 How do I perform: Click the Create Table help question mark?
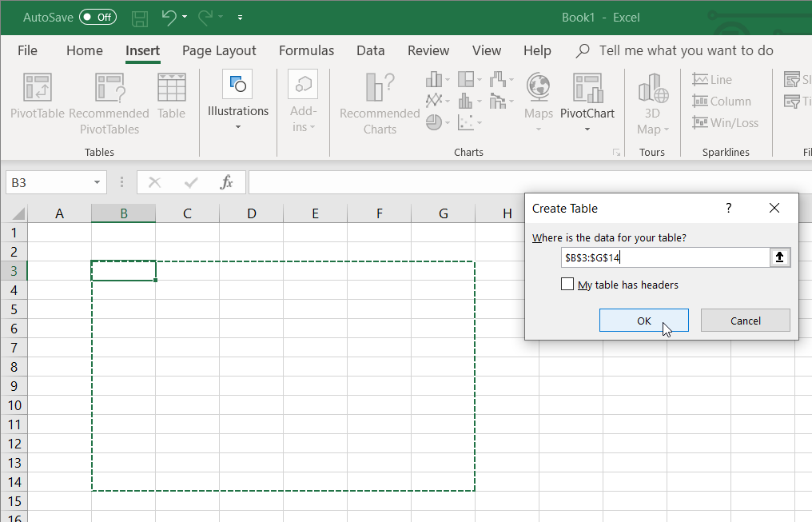[729, 208]
